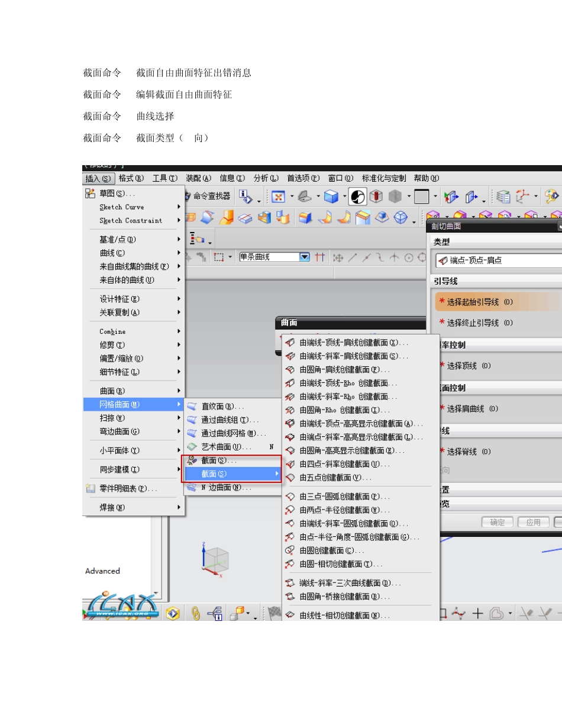562x728 pixels.
Task: Expand the Sketch Constraint submenu
Action: point(134,220)
